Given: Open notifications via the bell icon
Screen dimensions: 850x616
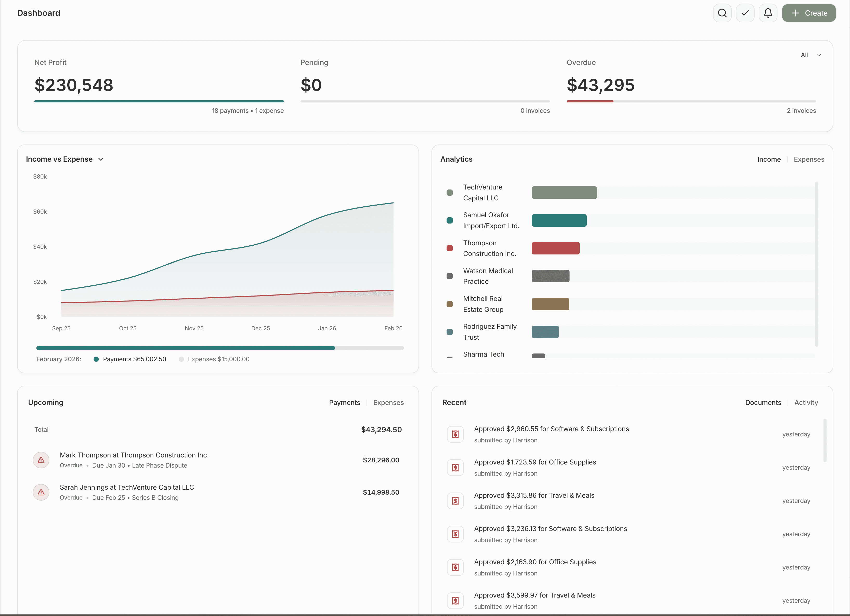Looking at the screenshot, I should (x=768, y=13).
